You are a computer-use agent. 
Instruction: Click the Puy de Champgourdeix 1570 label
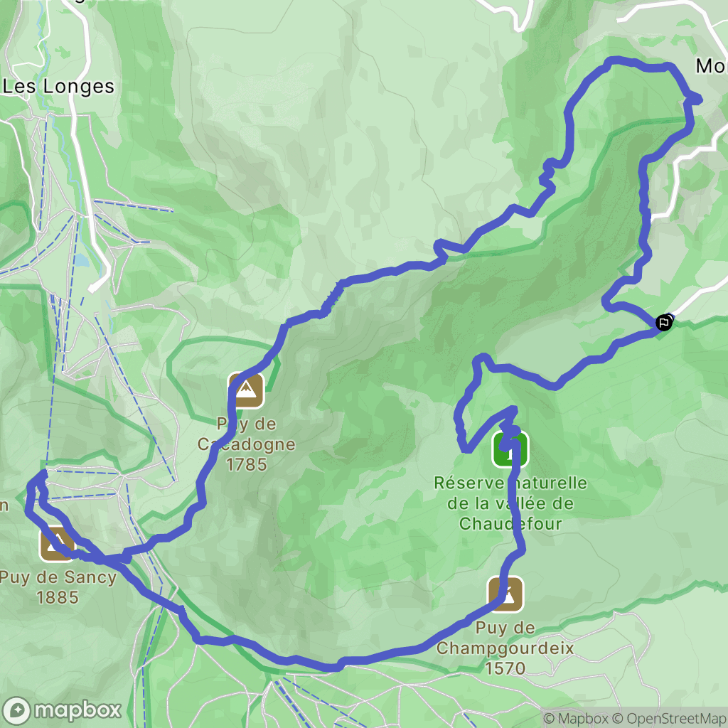[x=505, y=648]
